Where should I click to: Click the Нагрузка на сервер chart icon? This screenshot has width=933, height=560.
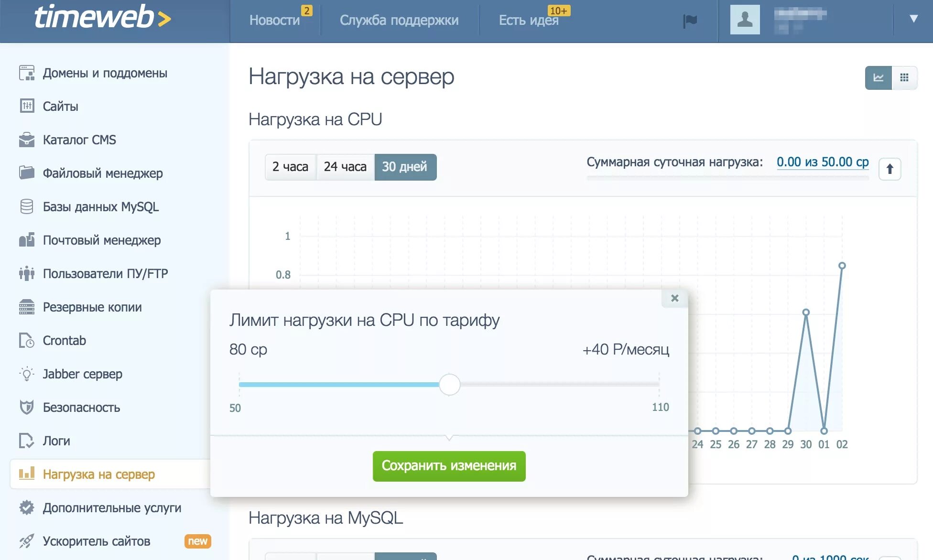click(27, 474)
